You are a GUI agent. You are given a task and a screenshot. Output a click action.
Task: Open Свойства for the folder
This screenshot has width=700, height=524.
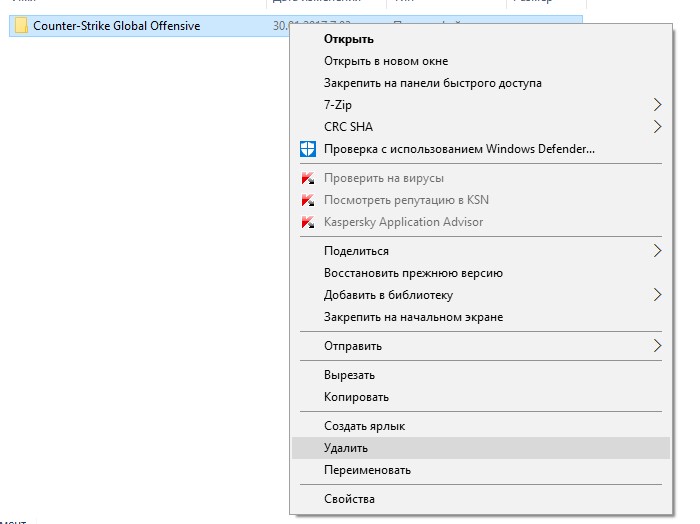(x=349, y=499)
